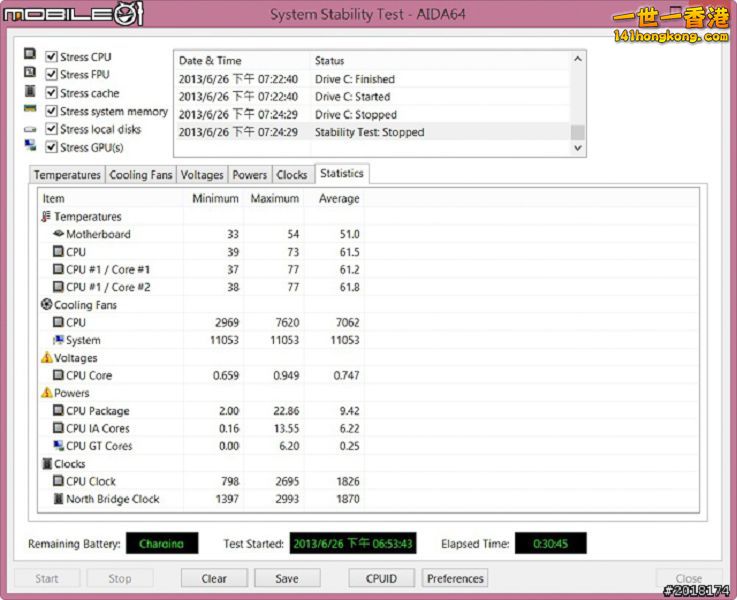Click the log list scroll down arrow
This screenshot has width=737, height=600.
tap(578, 148)
